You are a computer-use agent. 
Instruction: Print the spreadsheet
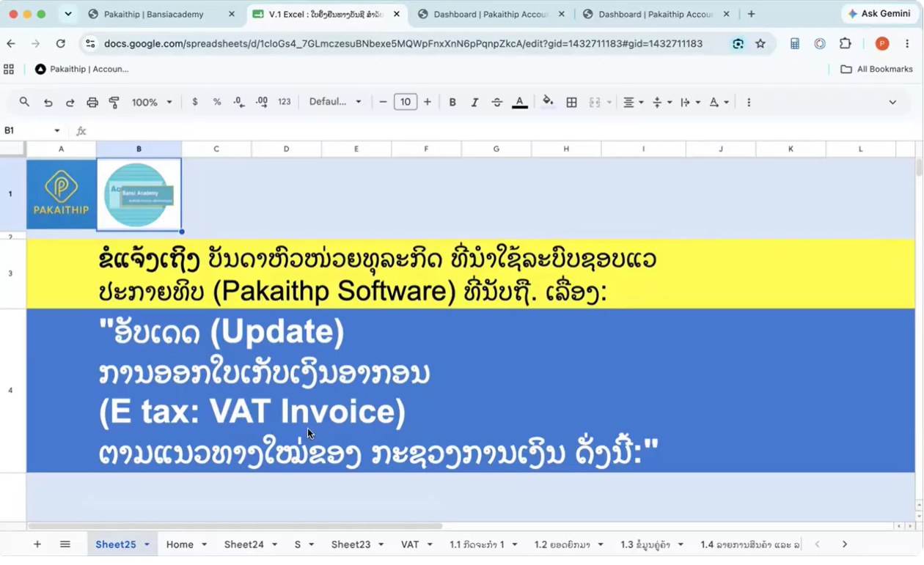[x=92, y=103]
